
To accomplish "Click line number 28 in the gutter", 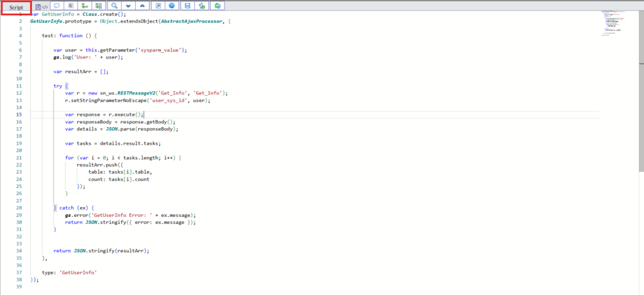I will point(19,207).
